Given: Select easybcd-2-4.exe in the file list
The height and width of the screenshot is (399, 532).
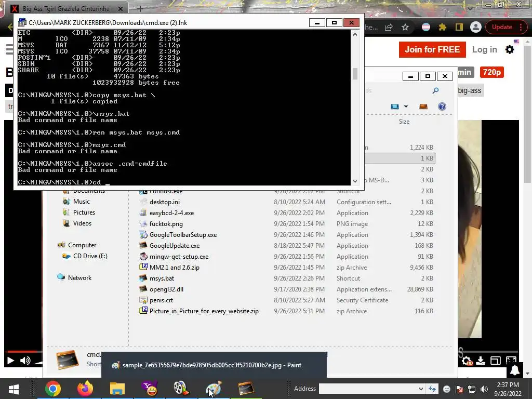Looking at the screenshot, I should pos(171,212).
